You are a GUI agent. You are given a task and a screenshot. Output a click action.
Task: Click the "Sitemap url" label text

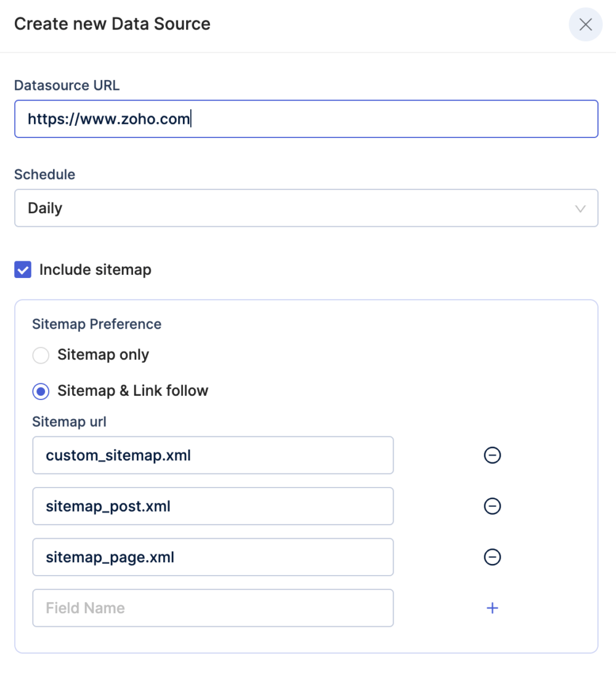69,422
